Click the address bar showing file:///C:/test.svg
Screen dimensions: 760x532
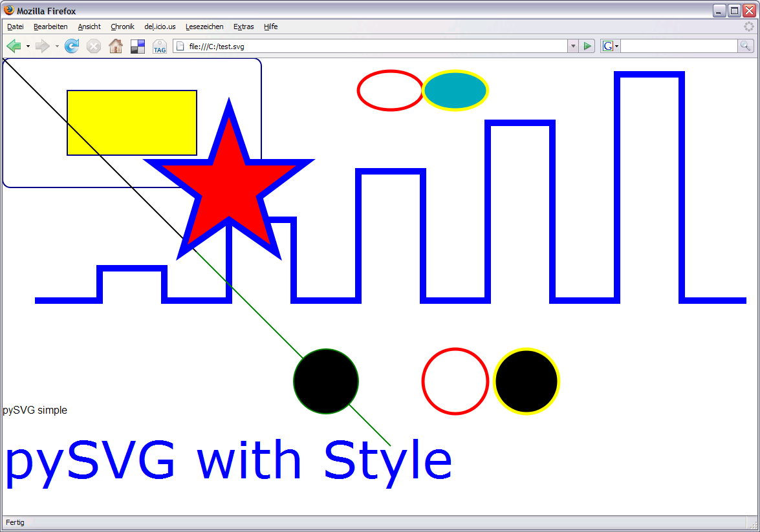[371, 46]
